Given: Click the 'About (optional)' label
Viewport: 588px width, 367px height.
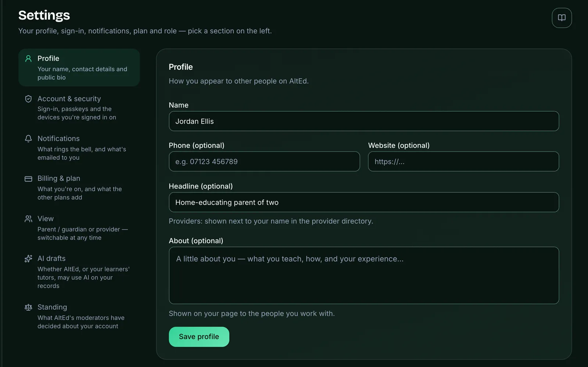Looking at the screenshot, I should pyautogui.click(x=196, y=241).
